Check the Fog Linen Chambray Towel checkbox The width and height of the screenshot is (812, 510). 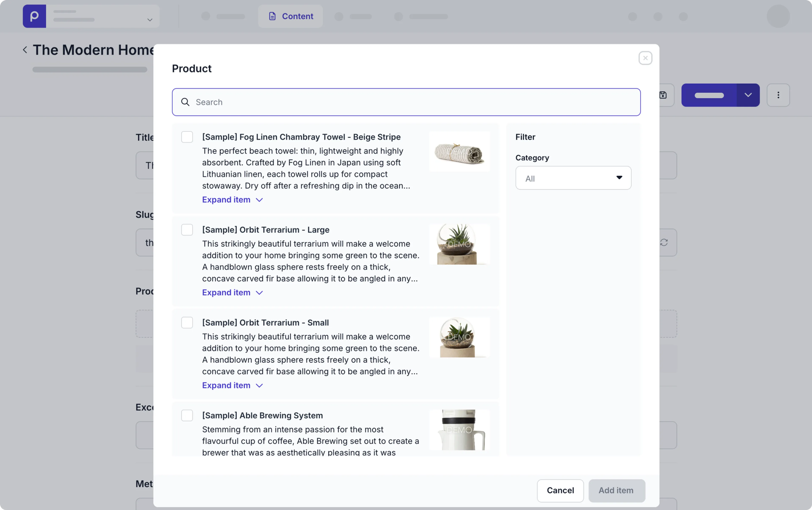(x=187, y=137)
